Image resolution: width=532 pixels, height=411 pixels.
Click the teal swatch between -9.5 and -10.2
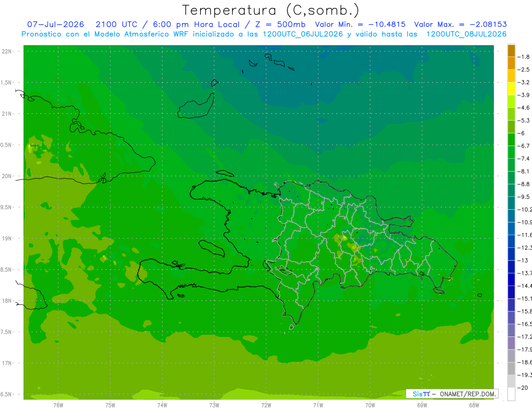tap(511, 203)
